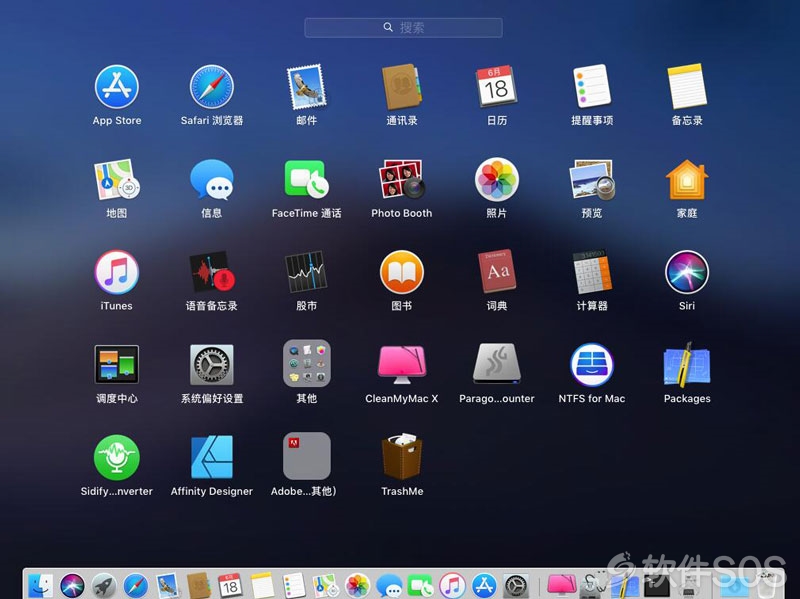Open the 词典 dictionary app
Screen dimensions: 800x599
(x=497, y=271)
